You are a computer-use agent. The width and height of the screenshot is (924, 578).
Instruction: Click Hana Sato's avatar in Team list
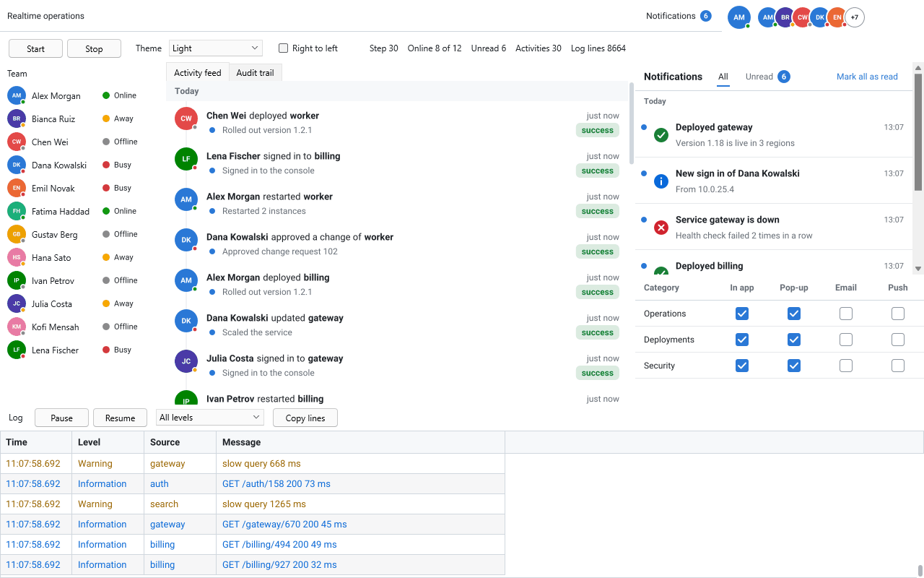click(x=17, y=257)
